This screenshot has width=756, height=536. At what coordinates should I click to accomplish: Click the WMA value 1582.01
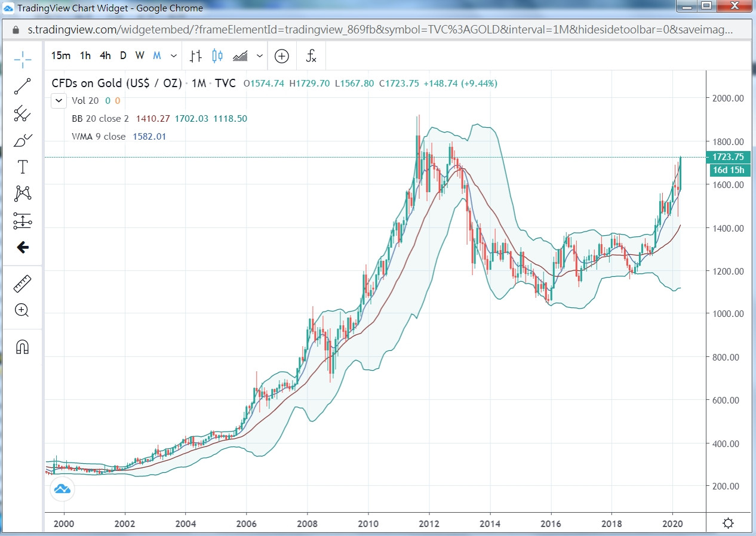click(149, 136)
